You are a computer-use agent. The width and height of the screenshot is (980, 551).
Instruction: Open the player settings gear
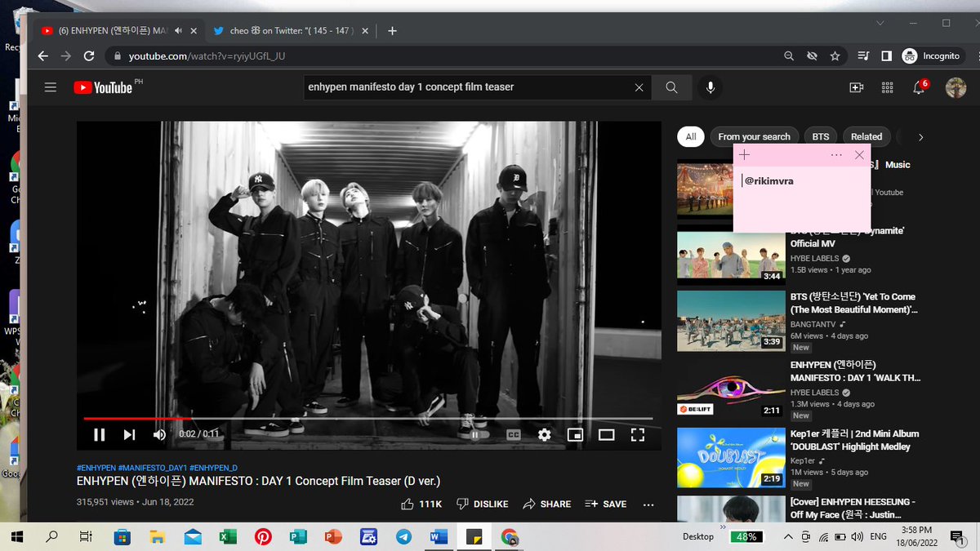(x=544, y=435)
